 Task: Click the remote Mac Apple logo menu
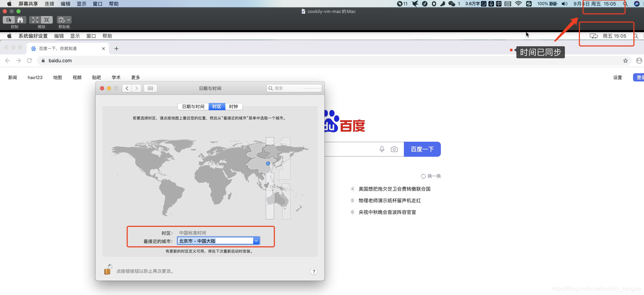(x=10, y=36)
